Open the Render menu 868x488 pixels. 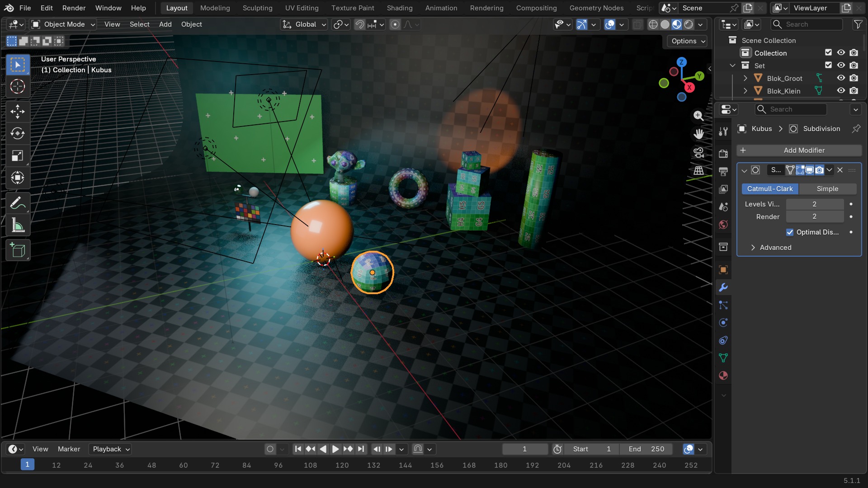[74, 8]
